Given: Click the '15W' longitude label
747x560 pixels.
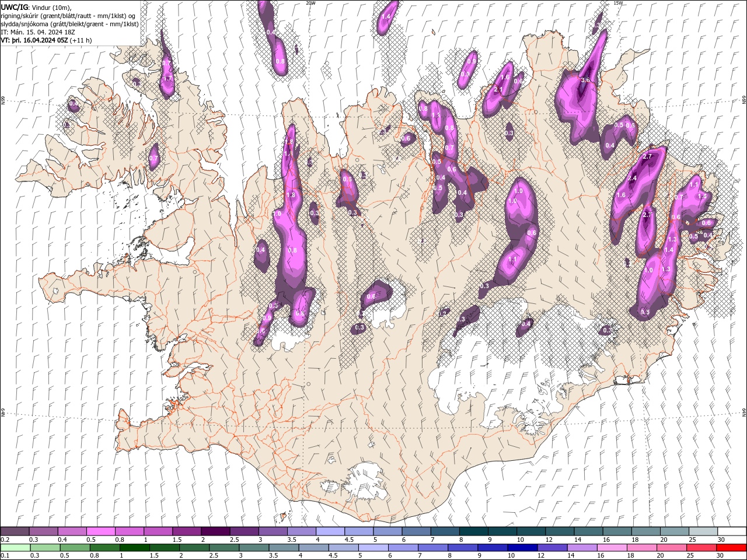Looking at the screenshot, I should click(x=619, y=3).
